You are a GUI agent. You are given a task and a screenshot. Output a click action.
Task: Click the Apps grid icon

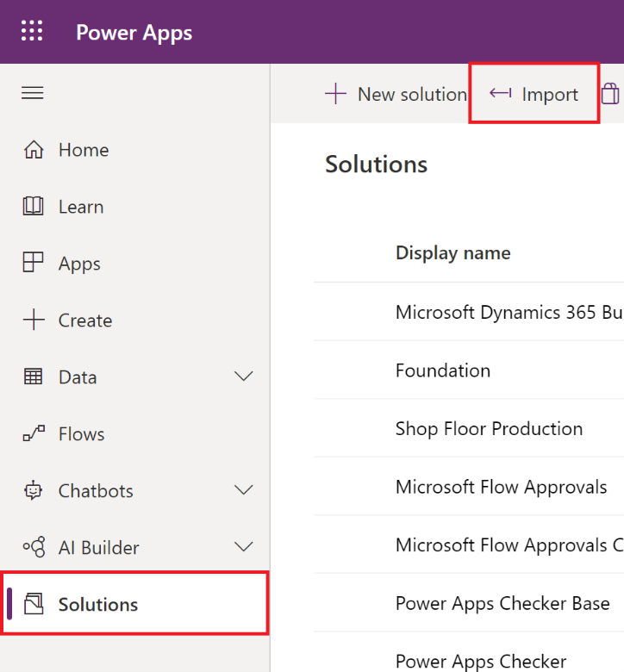pos(34,264)
